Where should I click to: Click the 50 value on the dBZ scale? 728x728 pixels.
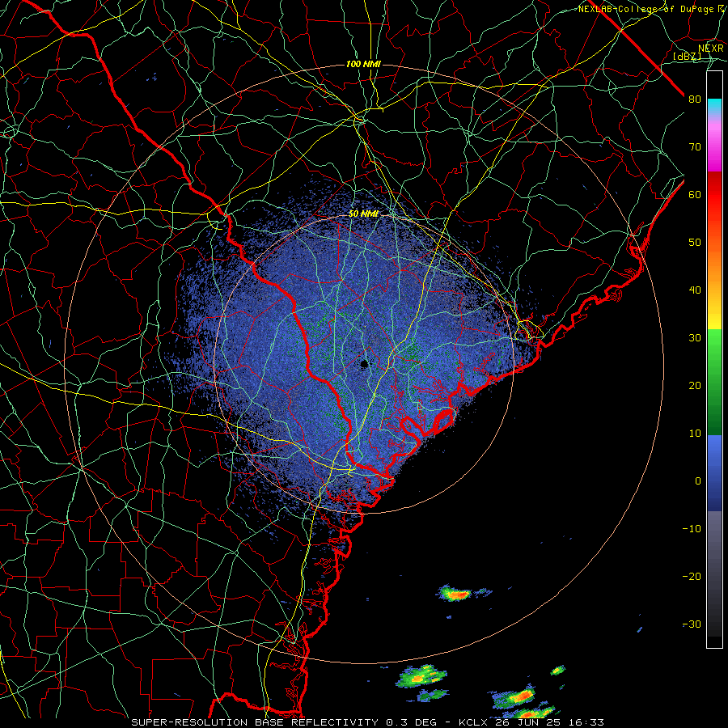tap(695, 243)
